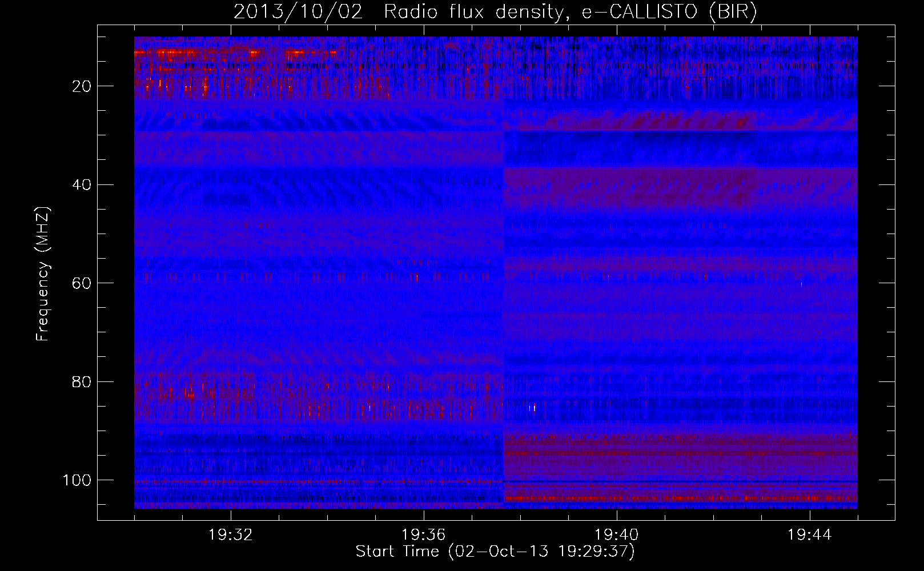Click the 'Start Time (02-Oct-13 19:29:37)' label
The image size is (924, 571).
pos(495,552)
